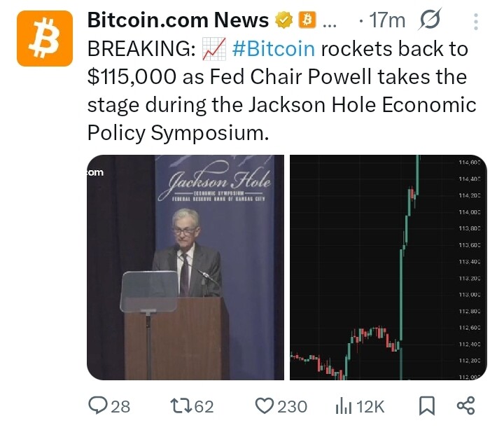
Task: Click the 17m timestamp
Action: click(387, 20)
